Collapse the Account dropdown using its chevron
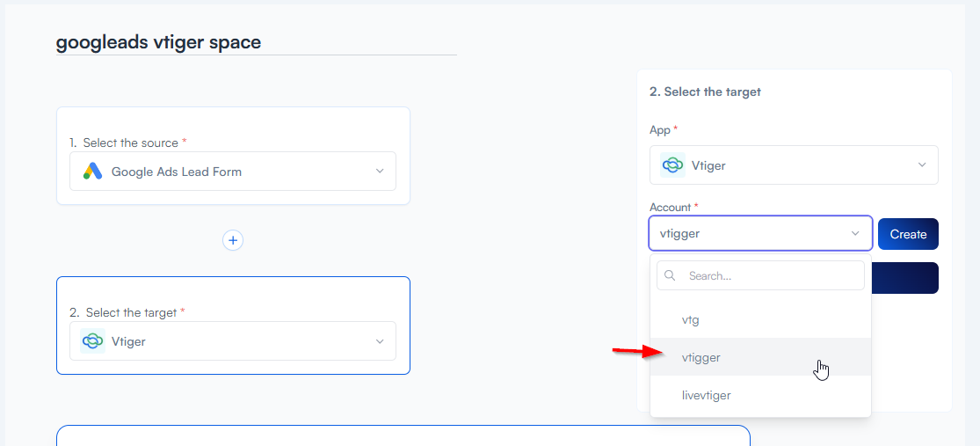This screenshot has width=980, height=446. pyautogui.click(x=855, y=234)
